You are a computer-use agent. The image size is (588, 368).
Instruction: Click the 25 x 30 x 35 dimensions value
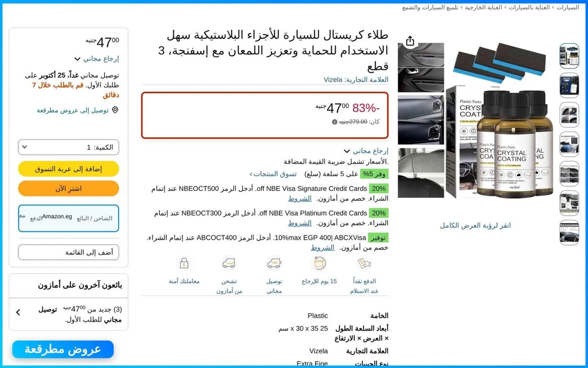[303, 328]
